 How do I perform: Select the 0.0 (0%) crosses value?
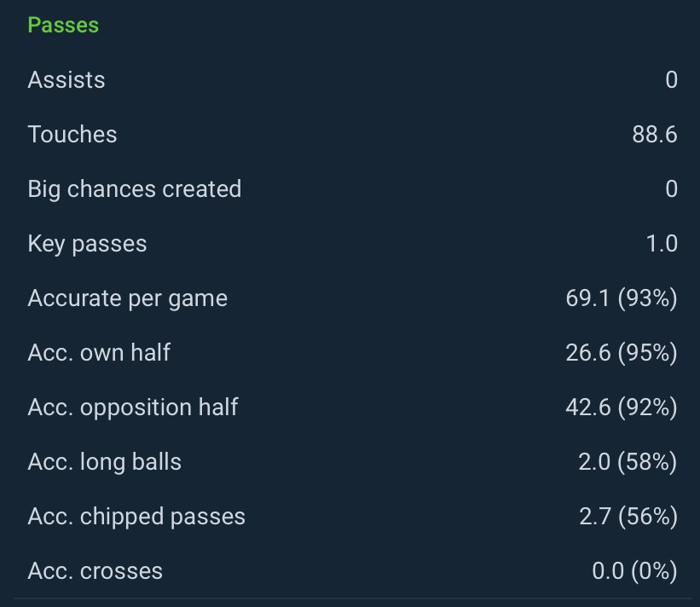(634, 571)
